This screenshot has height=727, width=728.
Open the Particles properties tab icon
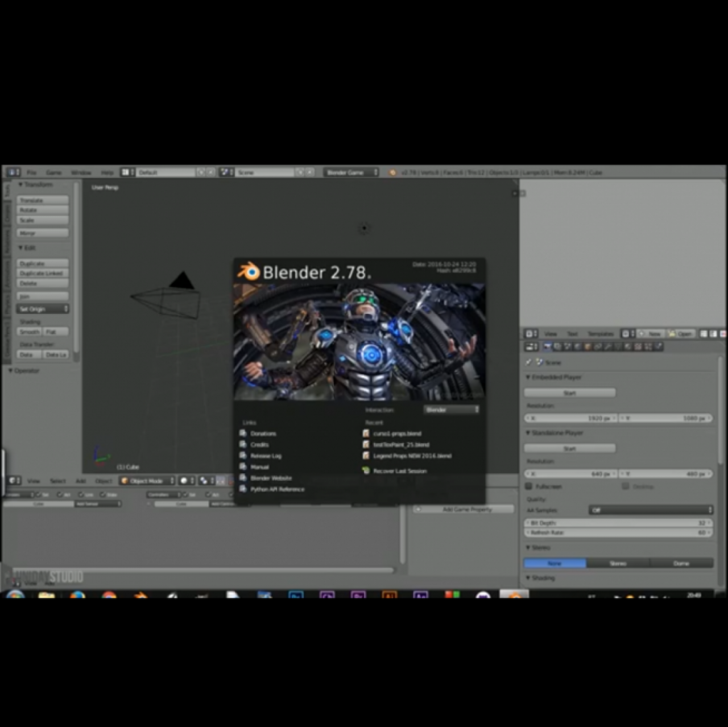coord(648,346)
